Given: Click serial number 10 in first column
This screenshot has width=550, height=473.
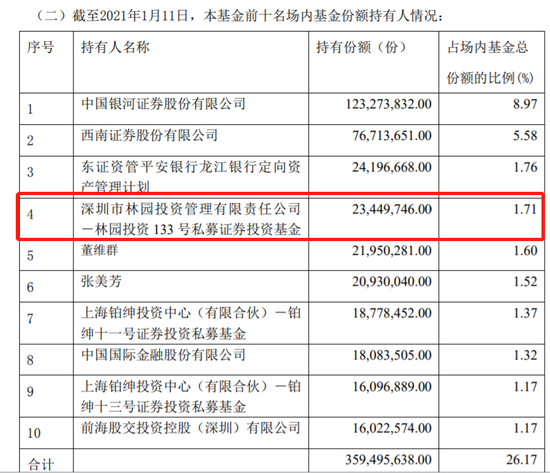Looking at the screenshot, I should tap(34, 433).
